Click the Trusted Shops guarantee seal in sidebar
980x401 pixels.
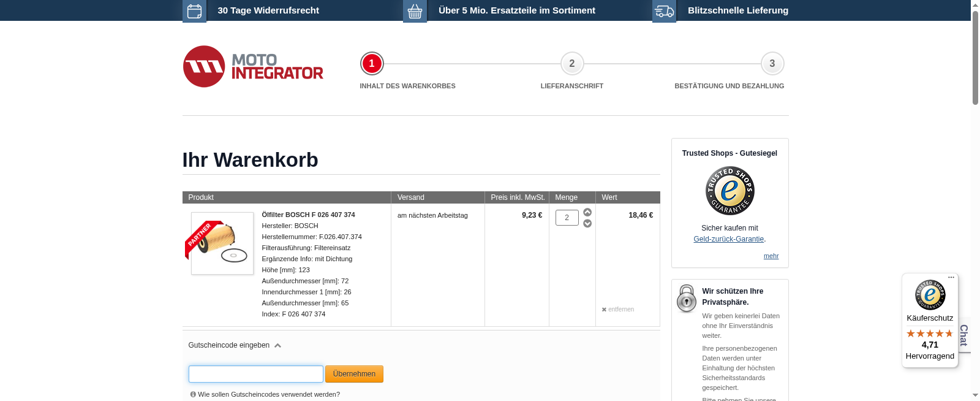click(x=730, y=191)
